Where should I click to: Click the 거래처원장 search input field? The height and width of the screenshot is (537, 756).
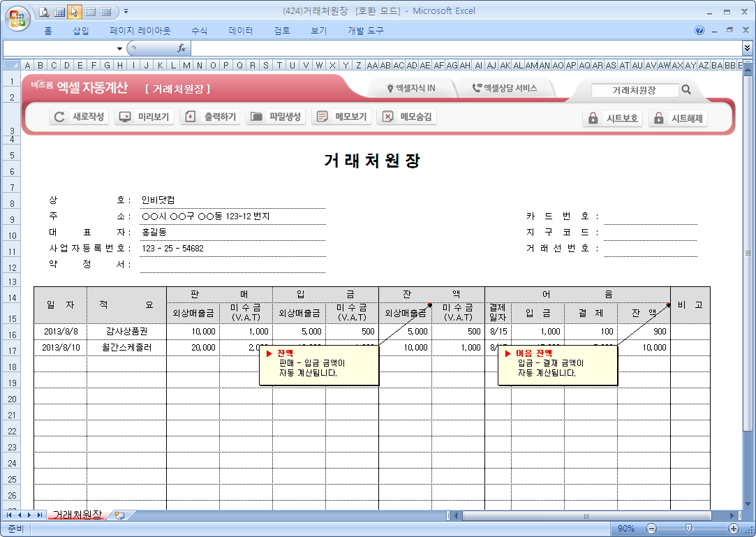click(x=634, y=90)
